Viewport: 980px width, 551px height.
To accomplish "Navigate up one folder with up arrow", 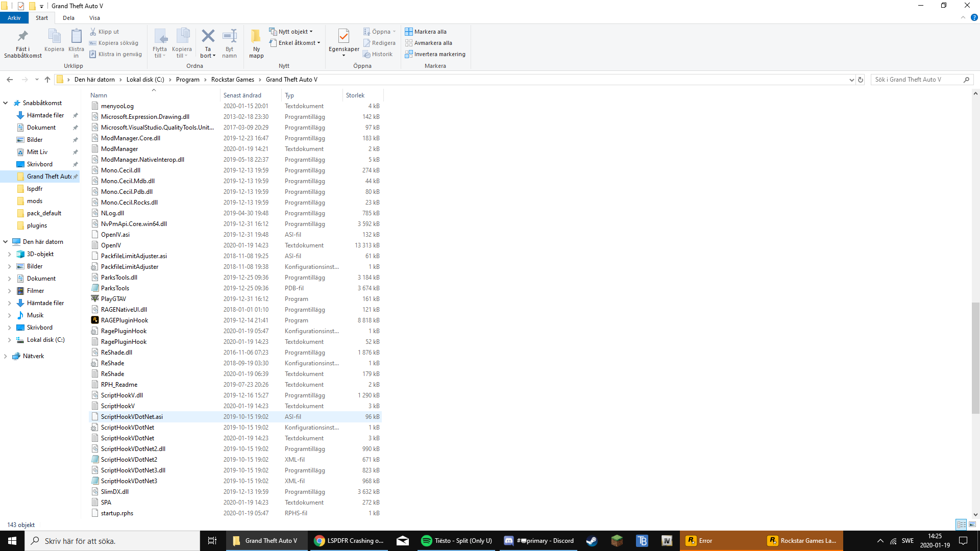I will 47,80.
